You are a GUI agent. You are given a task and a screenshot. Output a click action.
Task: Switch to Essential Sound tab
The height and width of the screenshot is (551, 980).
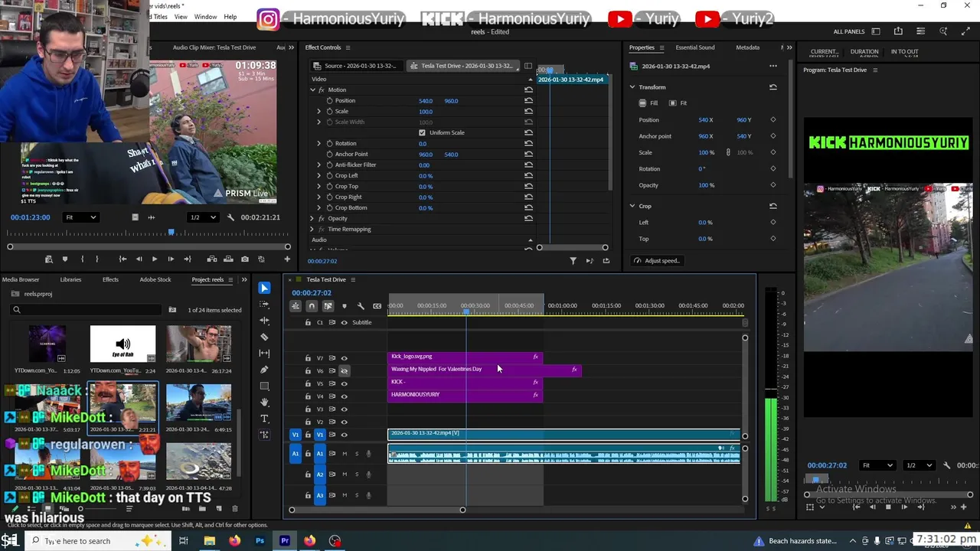(695, 47)
